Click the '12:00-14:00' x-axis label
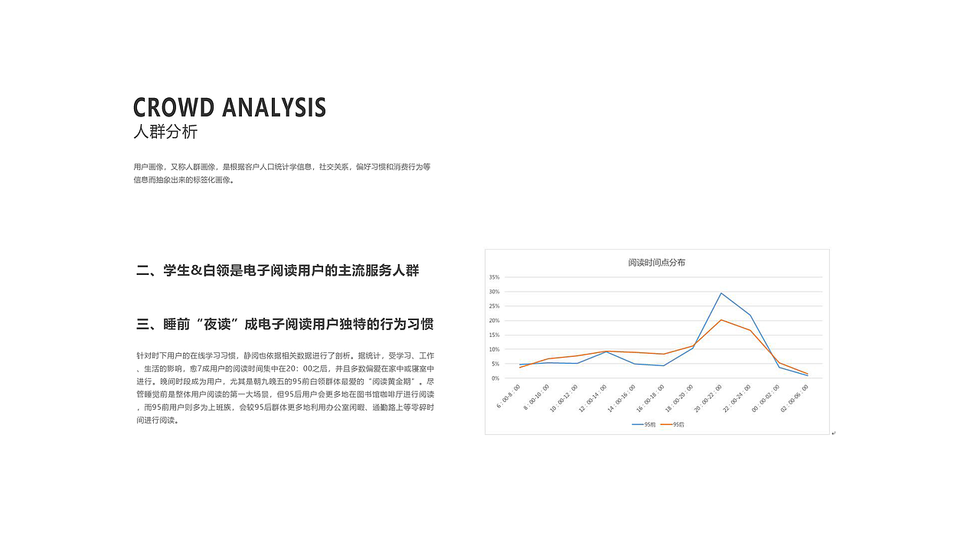The width and height of the screenshot is (980, 556). click(x=593, y=398)
